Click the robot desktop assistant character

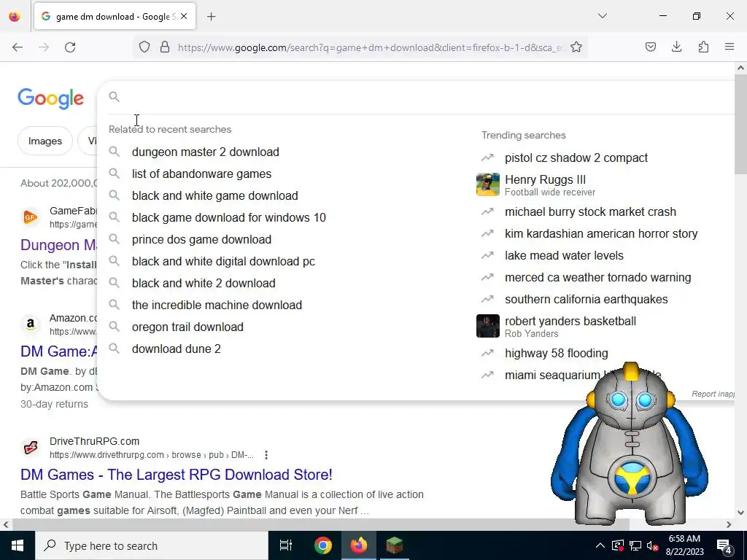click(x=629, y=446)
